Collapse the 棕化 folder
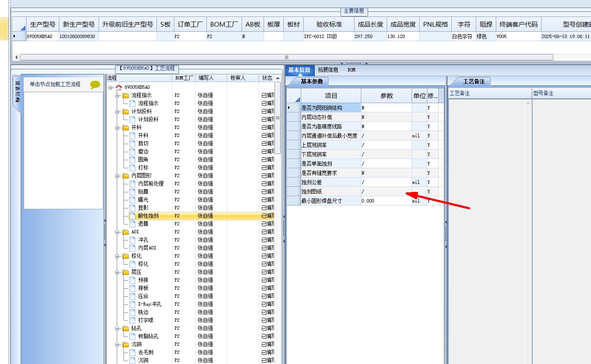This screenshot has height=364, width=591. 117,256
